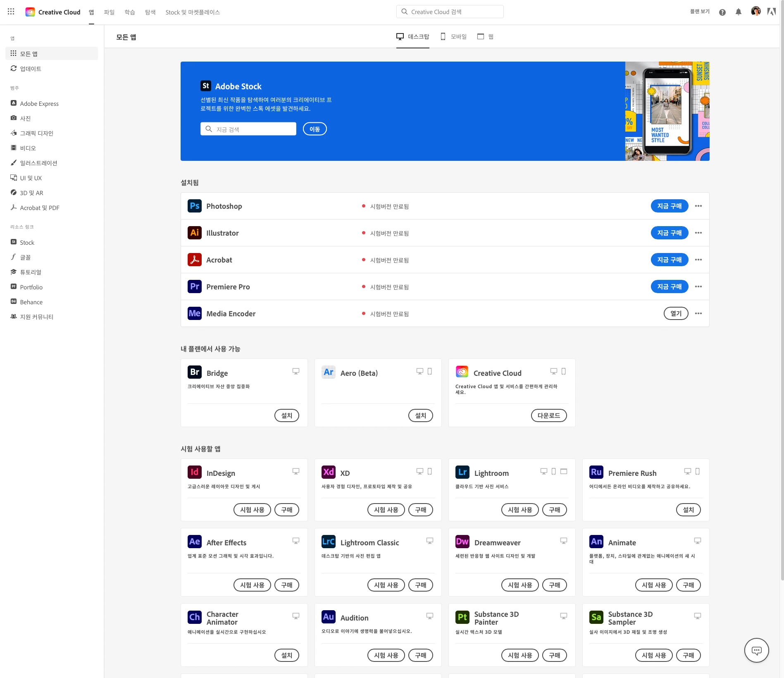Viewport: 784px width, 678px height.
Task: Open more options for Illustrator
Action: (x=698, y=233)
